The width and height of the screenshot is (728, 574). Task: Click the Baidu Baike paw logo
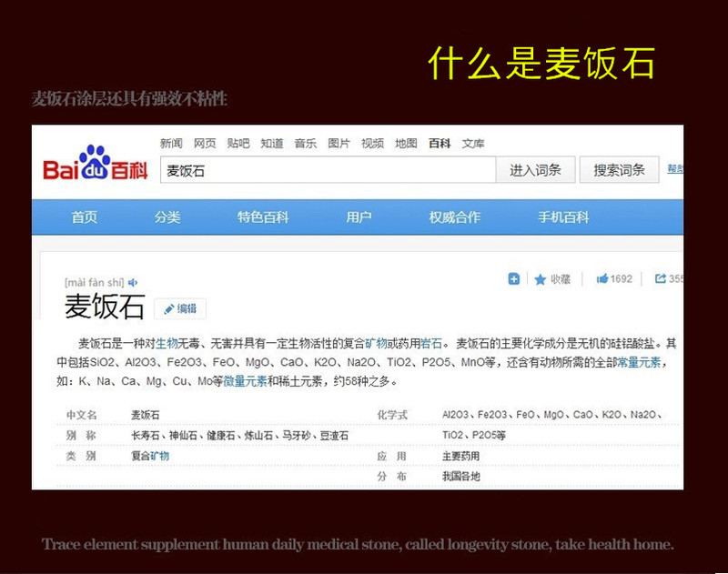coord(96,163)
